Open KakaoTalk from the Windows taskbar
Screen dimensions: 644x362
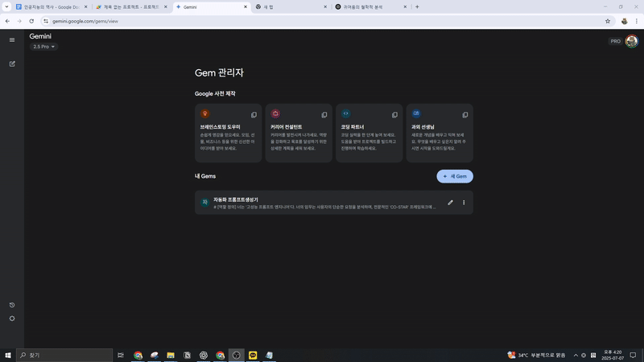click(x=253, y=355)
